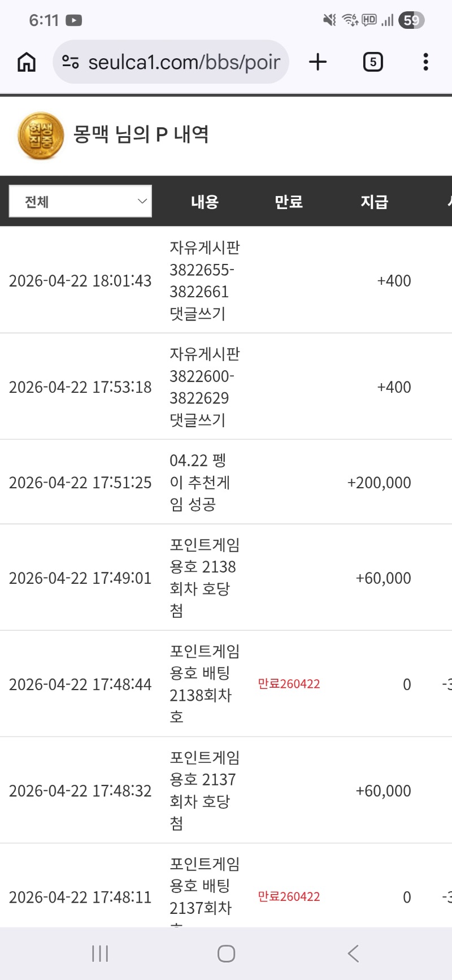Tap the YouTube status bar notification icon
Viewport: 452px width, 980px height.
coord(74,20)
